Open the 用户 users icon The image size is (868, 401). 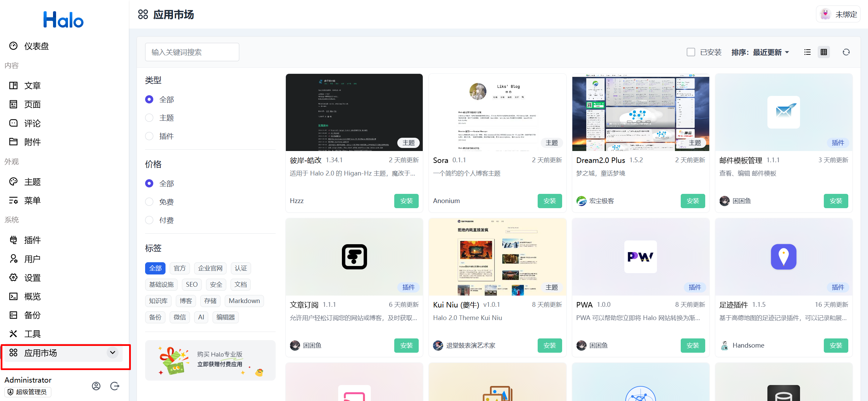[13, 259]
